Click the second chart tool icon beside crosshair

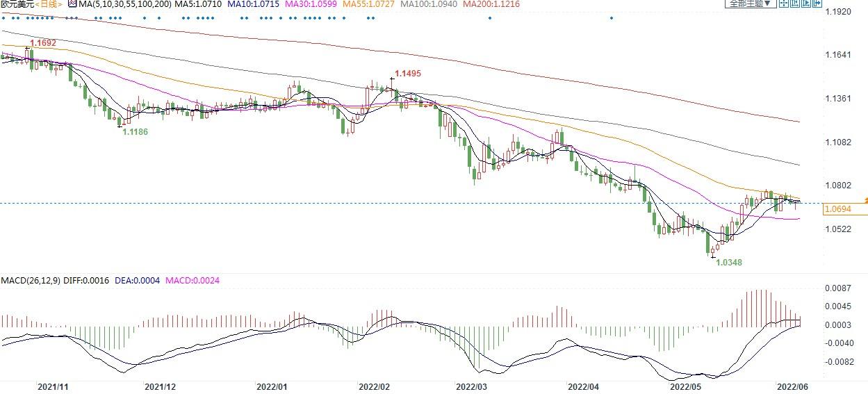click(794, 3)
